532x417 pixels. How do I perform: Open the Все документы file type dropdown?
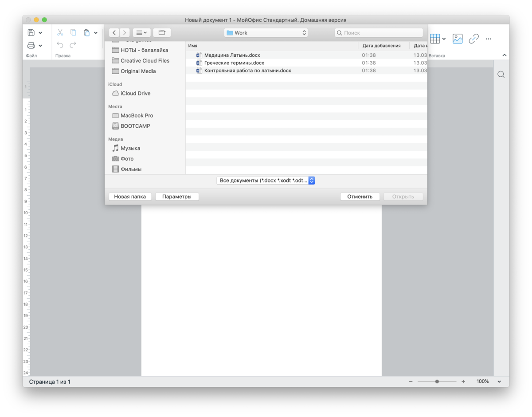266,181
